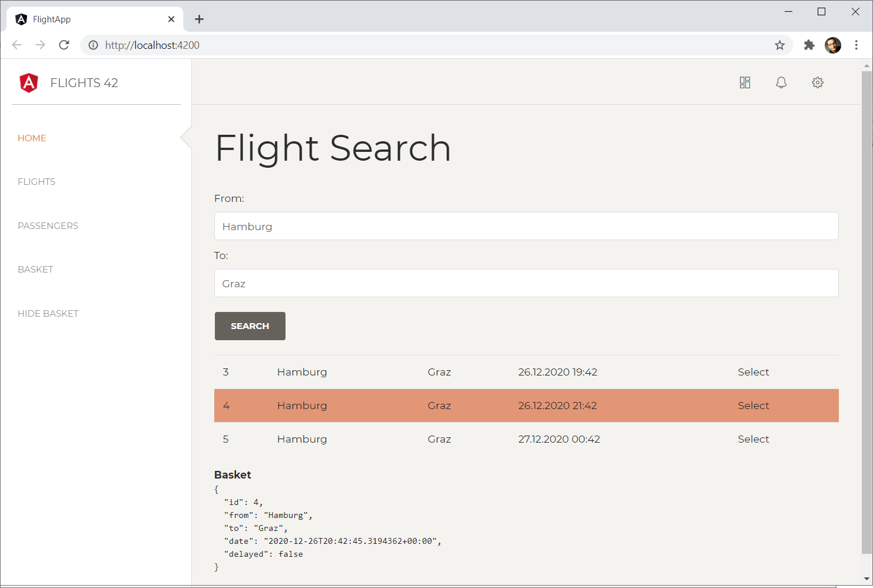Navigate to Flights in sidebar
This screenshot has width=873, height=588.
point(36,182)
